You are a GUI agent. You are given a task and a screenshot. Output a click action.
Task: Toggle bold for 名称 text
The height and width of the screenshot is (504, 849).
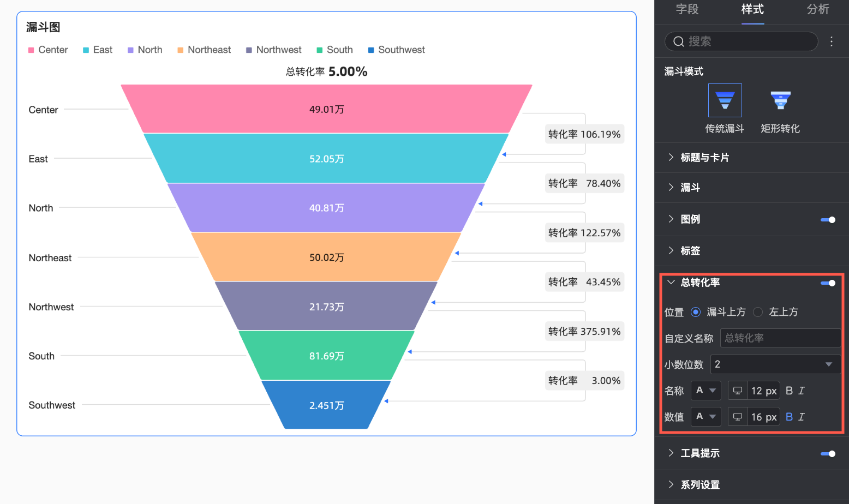(x=789, y=391)
